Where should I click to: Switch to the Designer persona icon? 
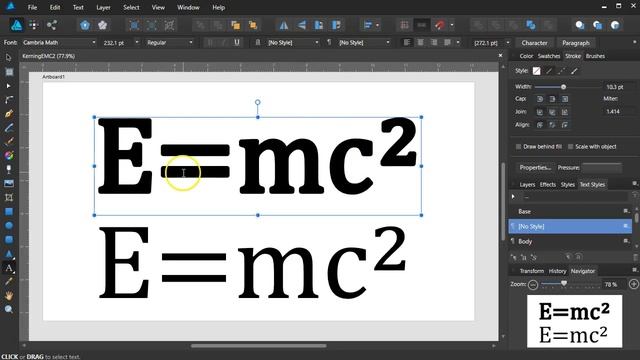17,25
